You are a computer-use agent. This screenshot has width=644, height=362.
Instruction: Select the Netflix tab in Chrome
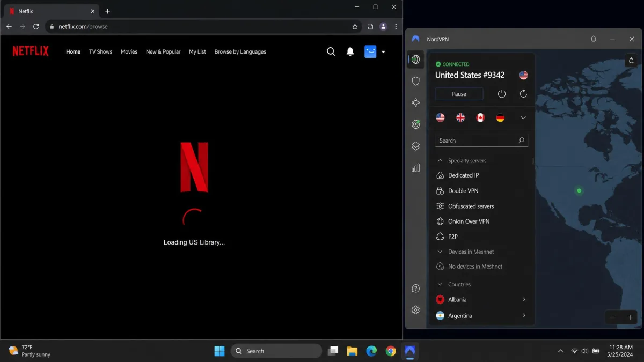[51, 11]
